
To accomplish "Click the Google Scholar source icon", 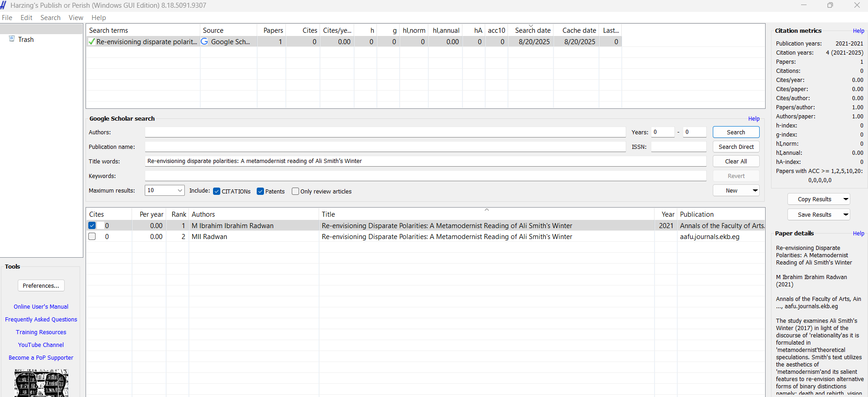I will click(x=205, y=41).
